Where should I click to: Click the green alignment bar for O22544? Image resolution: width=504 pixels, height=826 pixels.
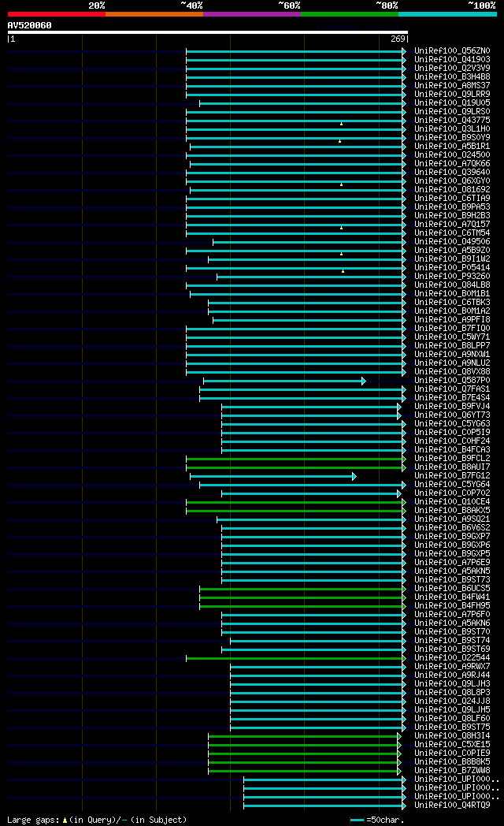tap(295, 658)
